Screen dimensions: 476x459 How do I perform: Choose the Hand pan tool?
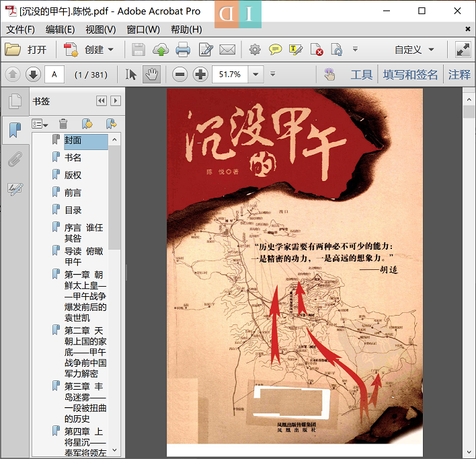(x=151, y=75)
